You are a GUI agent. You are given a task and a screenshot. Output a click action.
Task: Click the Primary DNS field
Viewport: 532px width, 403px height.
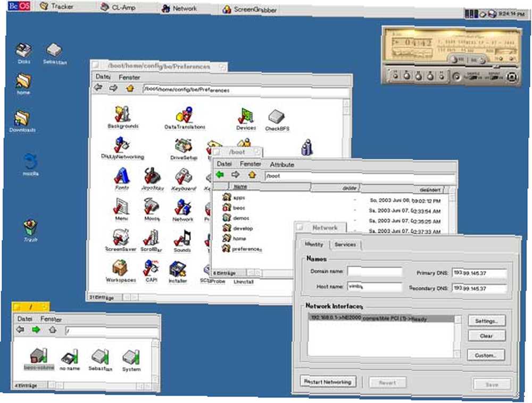pyautogui.click(x=480, y=273)
